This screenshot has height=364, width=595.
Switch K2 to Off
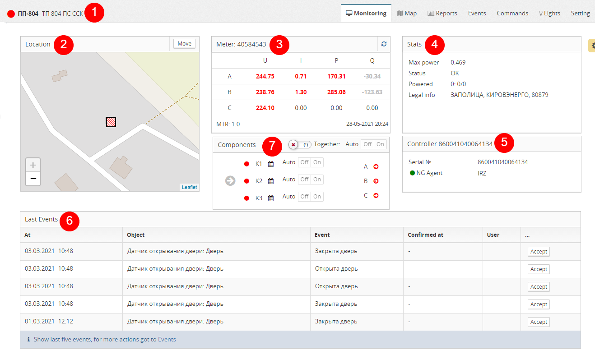pyautogui.click(x=304, y=180)
